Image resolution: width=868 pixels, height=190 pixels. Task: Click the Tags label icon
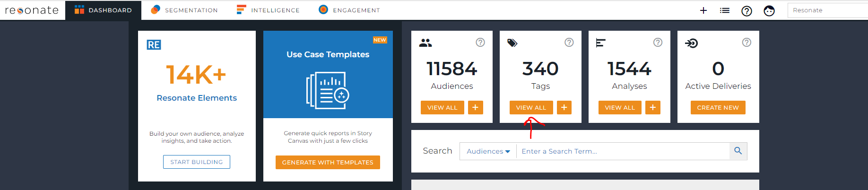point(512,43)
